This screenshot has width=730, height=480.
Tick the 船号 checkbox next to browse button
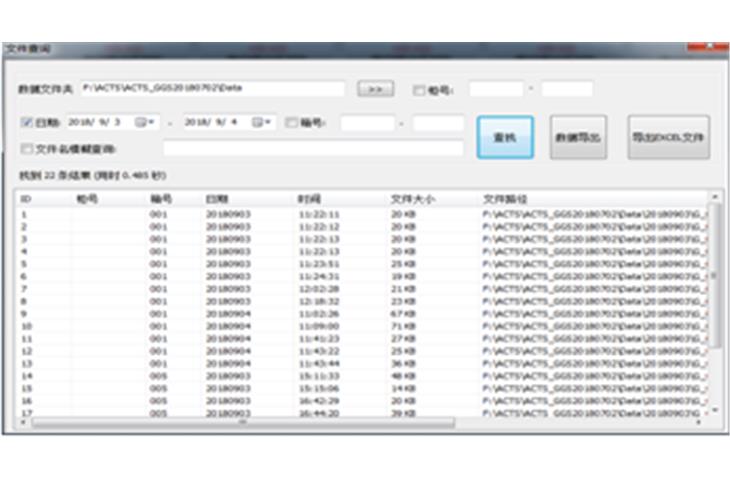(419, 90)
